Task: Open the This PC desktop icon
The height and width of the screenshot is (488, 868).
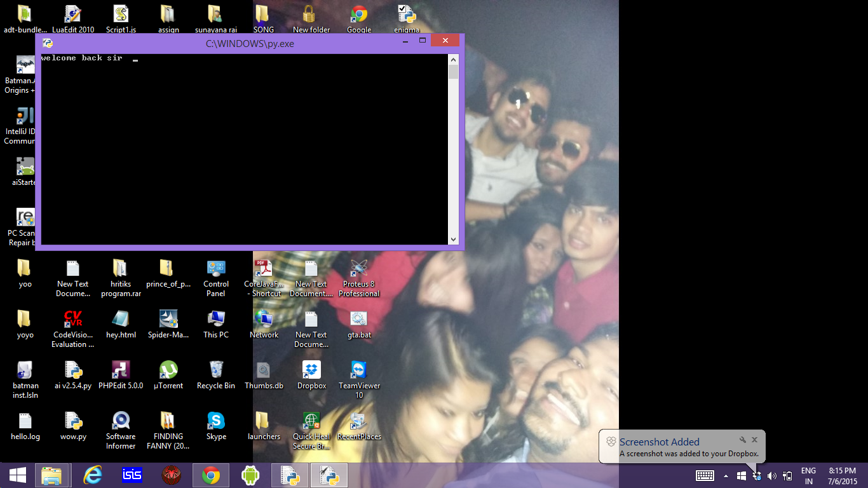Action: 216,324
